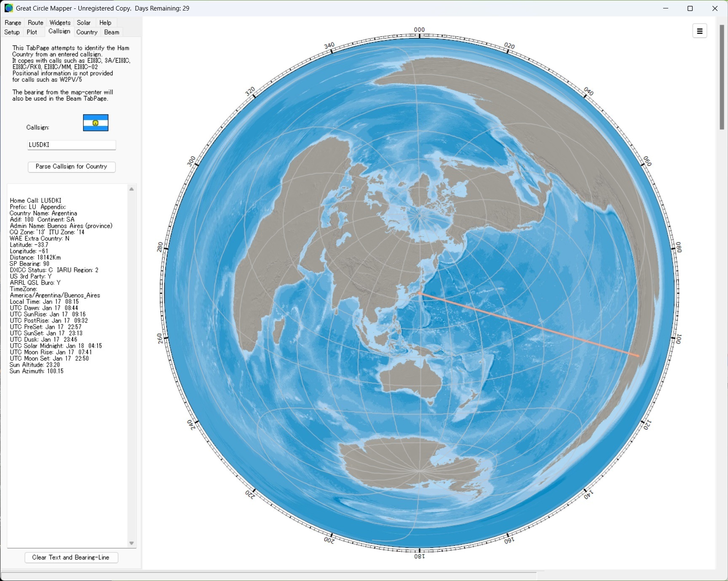Screen dimensions: 728x581
Task: Click the Great Circle Mapper app icon
Action: (x=8, y=8)
